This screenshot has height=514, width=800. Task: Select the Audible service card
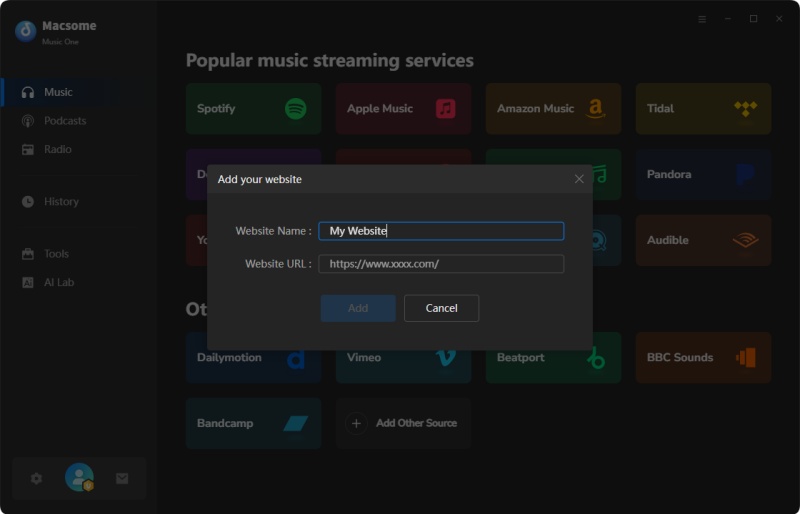[x=704, y=240]
